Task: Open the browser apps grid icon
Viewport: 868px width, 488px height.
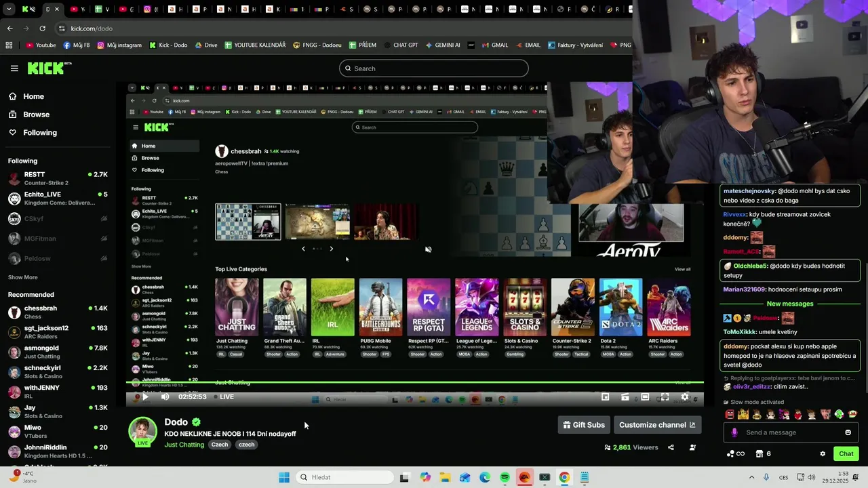Action: tap(9, 45)
